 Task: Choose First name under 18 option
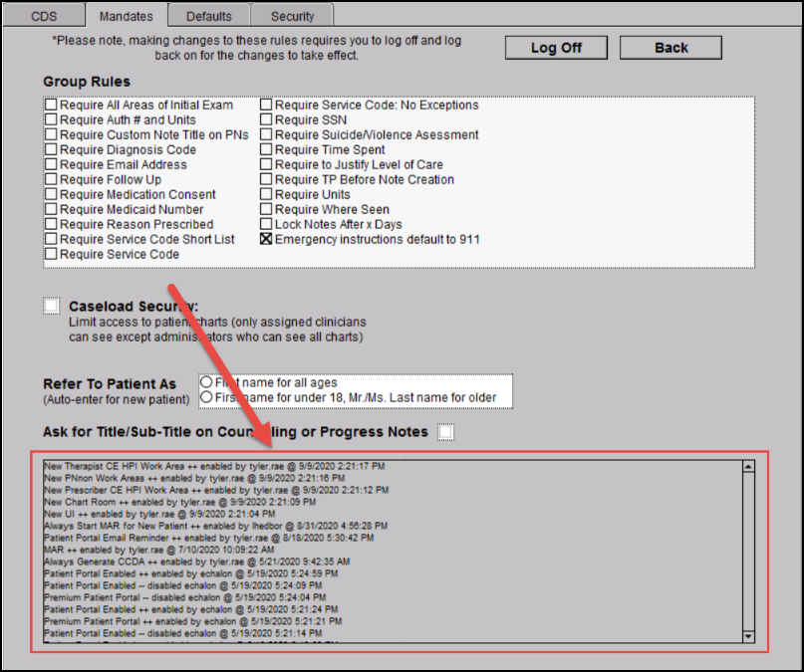coord(207,398)
